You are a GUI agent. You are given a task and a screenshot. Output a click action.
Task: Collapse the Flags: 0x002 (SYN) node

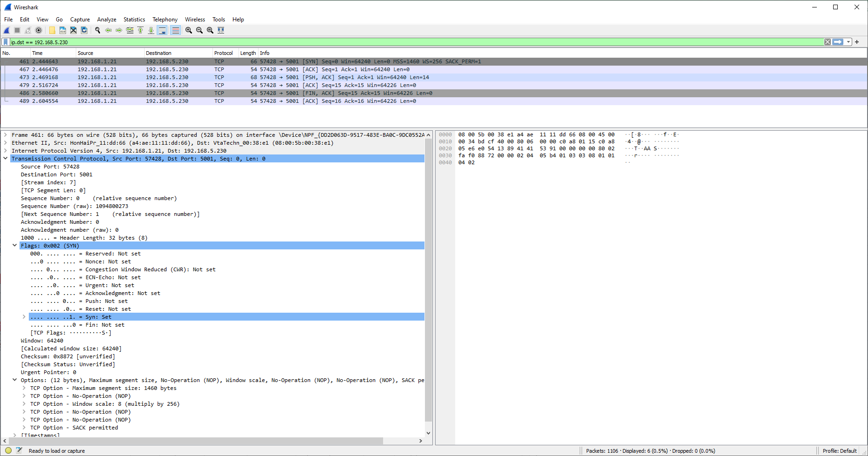[15, 246]
